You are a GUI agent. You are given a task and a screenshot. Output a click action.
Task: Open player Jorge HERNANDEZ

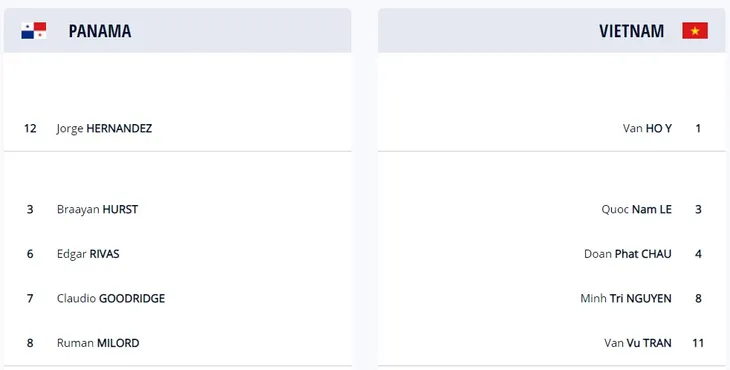point(104,128)
